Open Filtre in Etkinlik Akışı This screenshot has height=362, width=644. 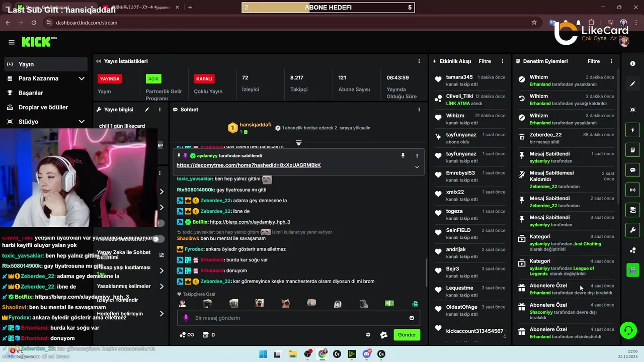[x=485, y=61]
